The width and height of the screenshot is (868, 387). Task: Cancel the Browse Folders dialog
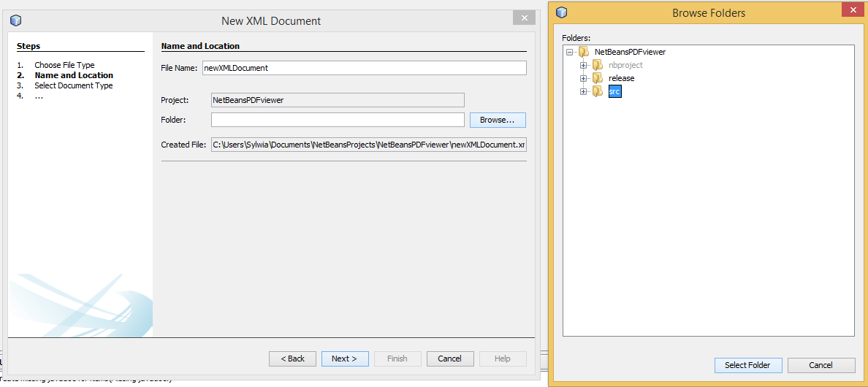pos(821,365)
